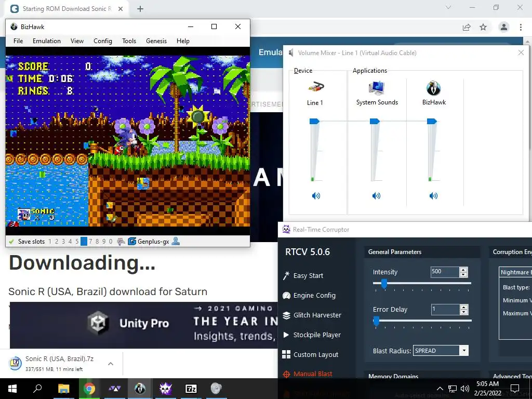Open Chrome three-dot menu
This screenshot has width=532, height=399.
521,27
